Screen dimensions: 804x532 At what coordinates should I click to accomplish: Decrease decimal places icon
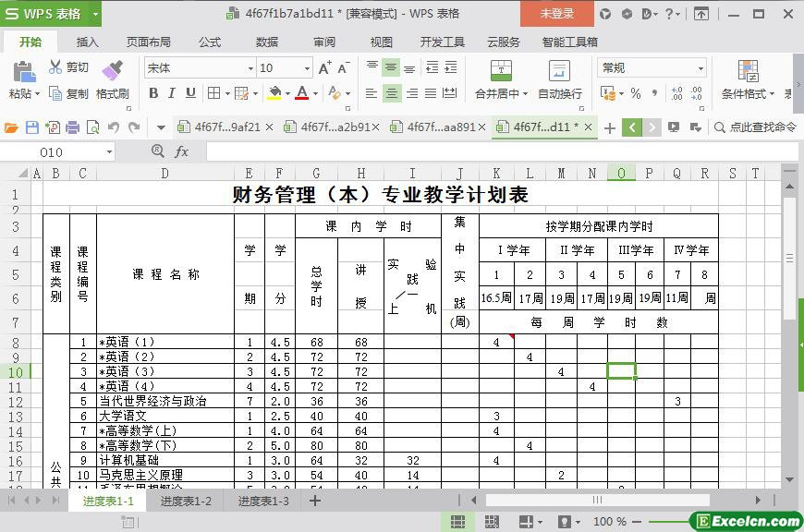[696, 93]
